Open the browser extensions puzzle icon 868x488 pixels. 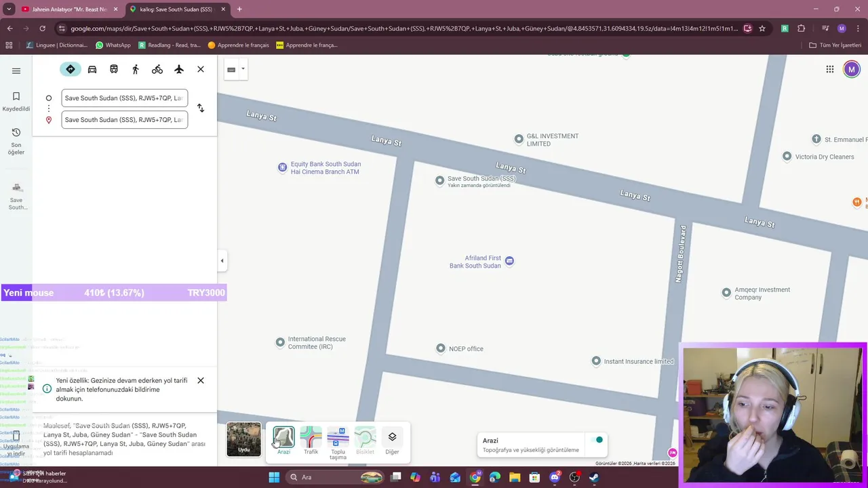tap(802, 28)
